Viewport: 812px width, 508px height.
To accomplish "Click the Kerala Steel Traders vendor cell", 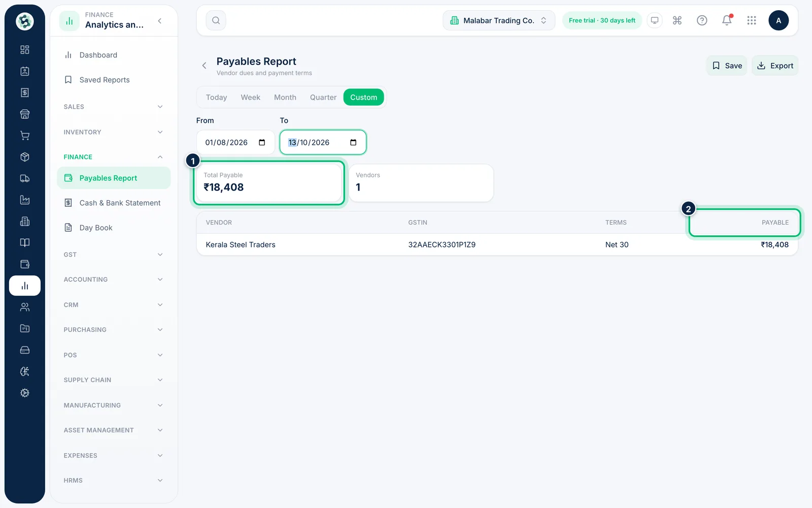I will pyautogui.click(x=241, y=245).
